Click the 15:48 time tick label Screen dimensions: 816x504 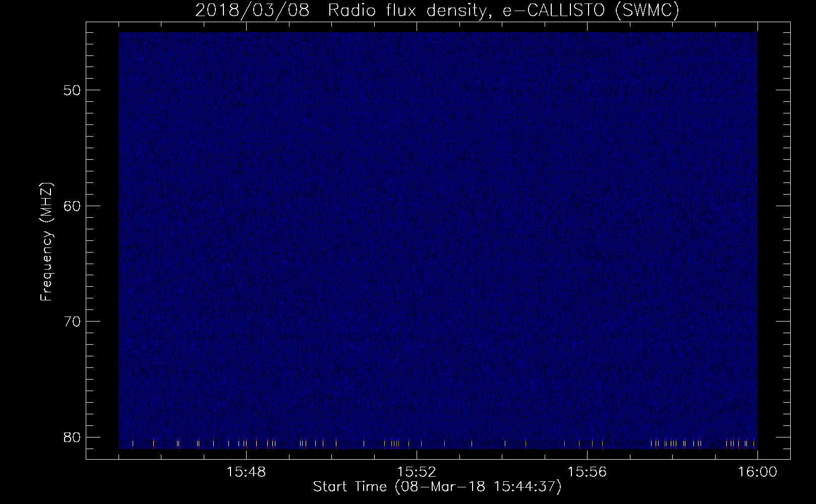coord(246,472)
